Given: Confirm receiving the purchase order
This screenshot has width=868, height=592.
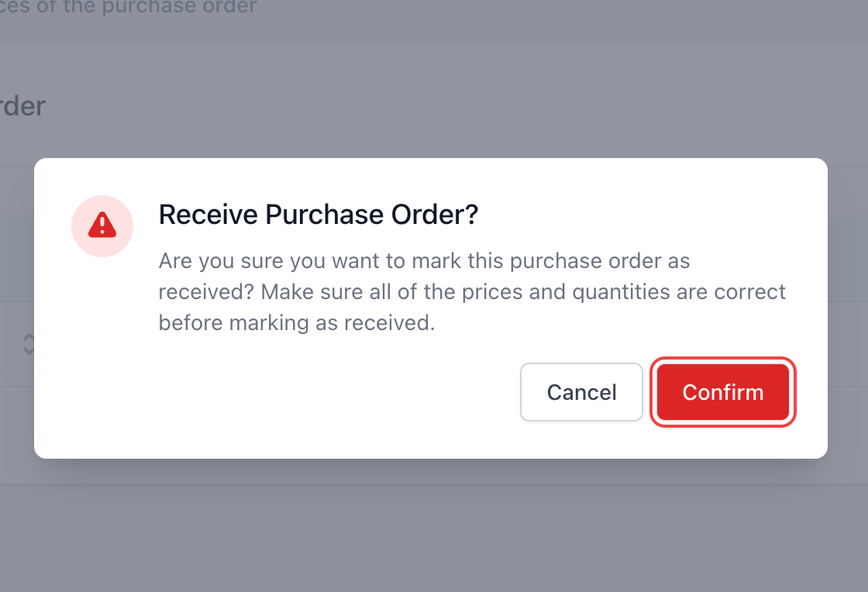Looking at the screenshot, I should [x=722, y=392].
